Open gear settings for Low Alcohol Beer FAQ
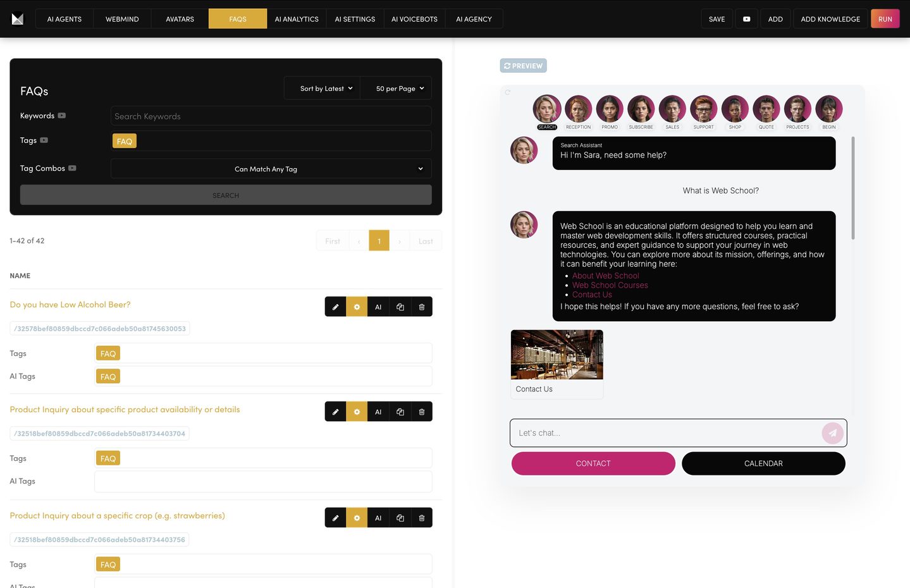Viewport: 910px width, 588px height. coord(357,307)
